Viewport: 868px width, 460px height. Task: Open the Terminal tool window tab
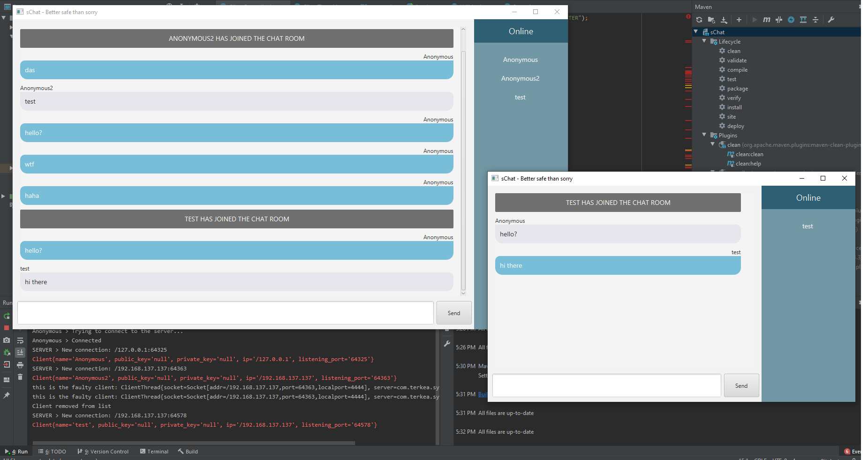point(154,452)
